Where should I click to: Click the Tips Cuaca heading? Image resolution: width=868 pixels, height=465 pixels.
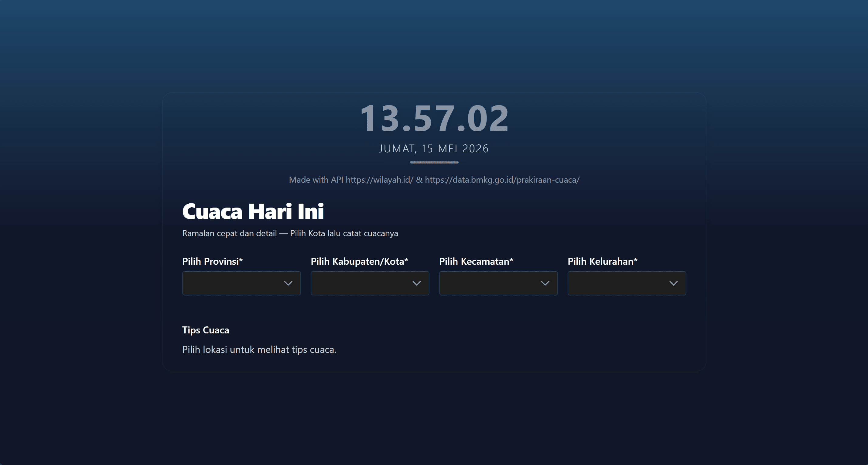206,330
